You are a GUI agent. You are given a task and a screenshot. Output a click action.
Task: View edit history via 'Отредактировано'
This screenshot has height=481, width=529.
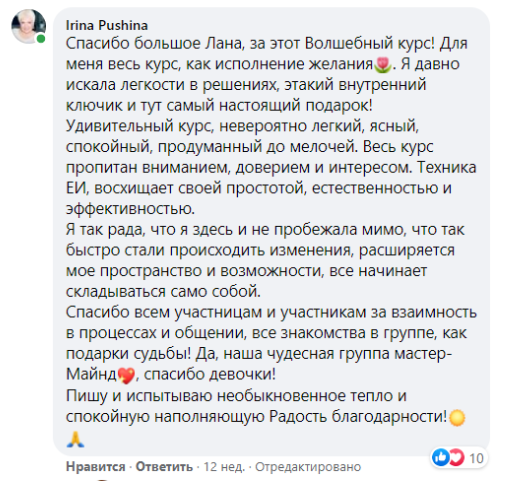308,467
